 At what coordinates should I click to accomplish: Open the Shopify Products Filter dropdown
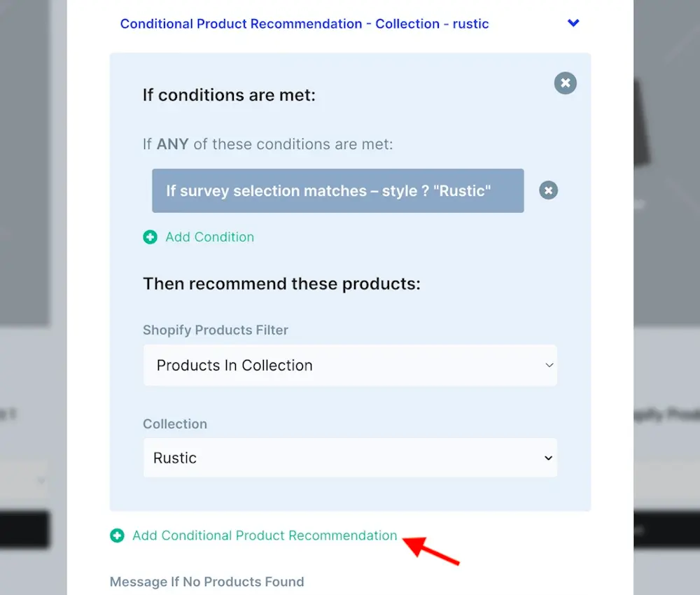tap(350, 365)
